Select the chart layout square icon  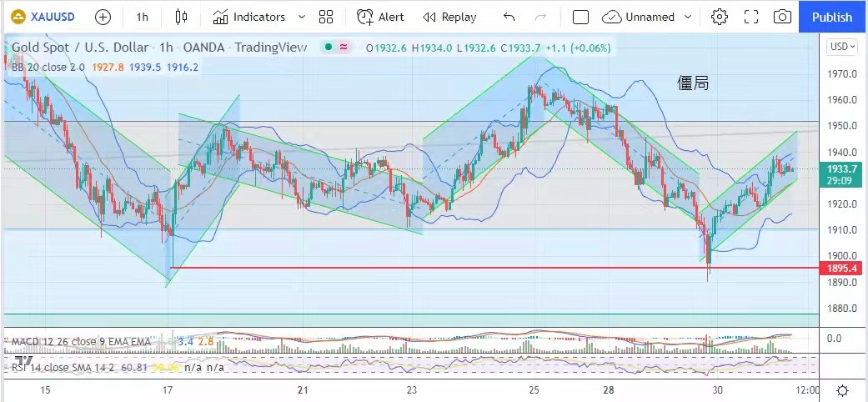(x=581, y=17)
